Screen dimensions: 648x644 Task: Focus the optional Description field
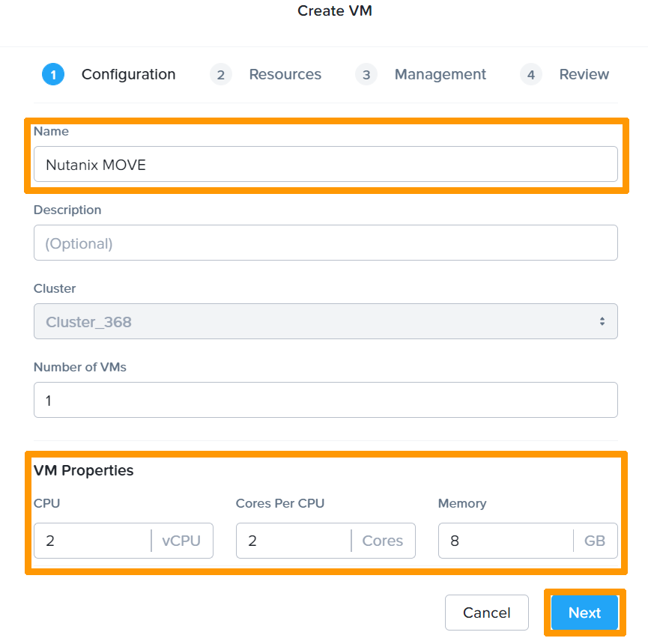(x=325, y=243)
